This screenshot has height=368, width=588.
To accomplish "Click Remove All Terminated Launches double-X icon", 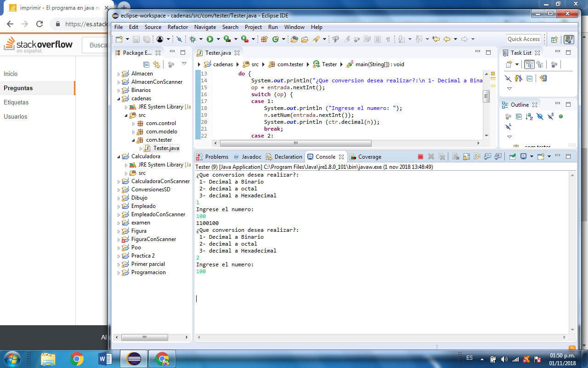I will [441, 157].
